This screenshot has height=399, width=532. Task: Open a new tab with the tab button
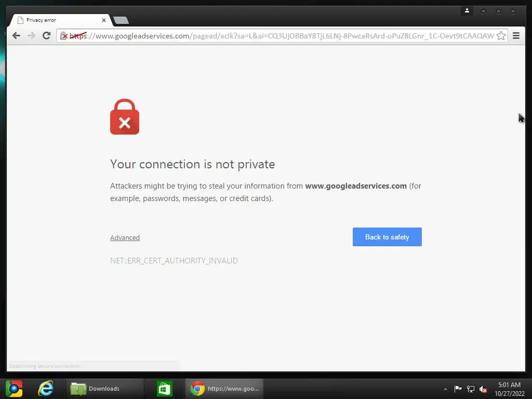121,20
